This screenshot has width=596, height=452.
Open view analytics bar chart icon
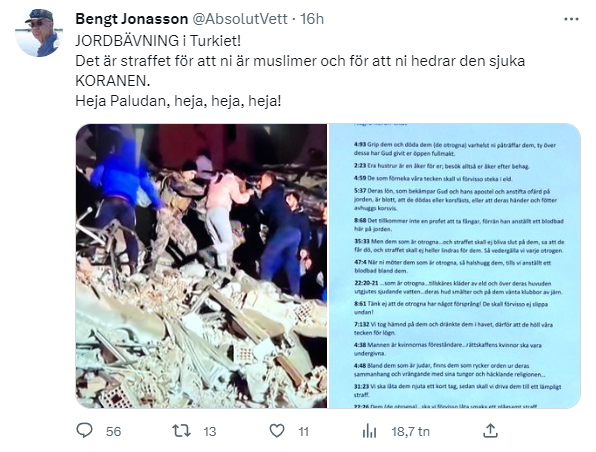tap(369, 431)
